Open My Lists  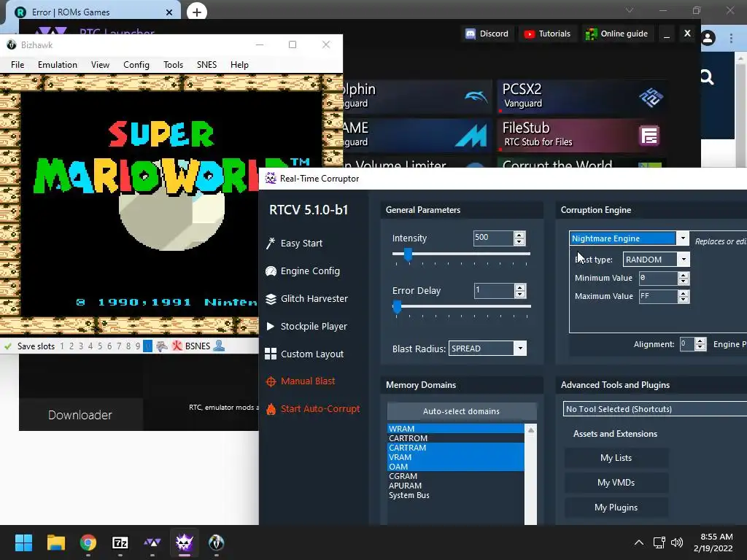(x=616, y=458)
